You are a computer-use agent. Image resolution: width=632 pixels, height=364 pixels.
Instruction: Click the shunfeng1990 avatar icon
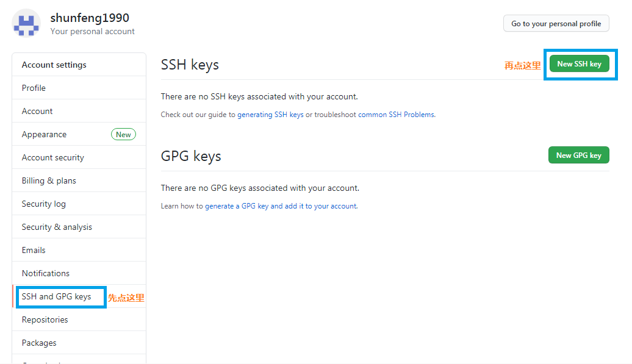click(x=26, y=24)
